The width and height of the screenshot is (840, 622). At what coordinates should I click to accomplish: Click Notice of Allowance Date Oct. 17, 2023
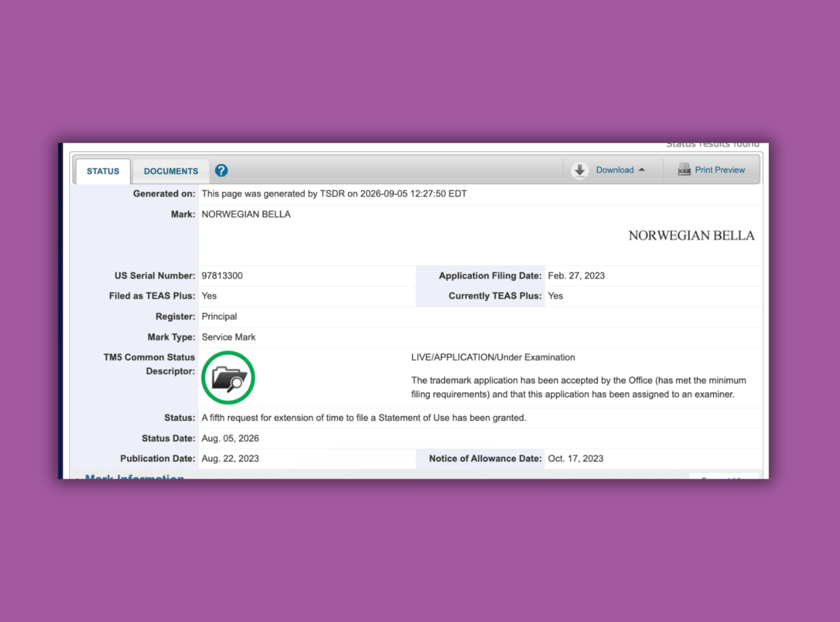tap(576, 459)
